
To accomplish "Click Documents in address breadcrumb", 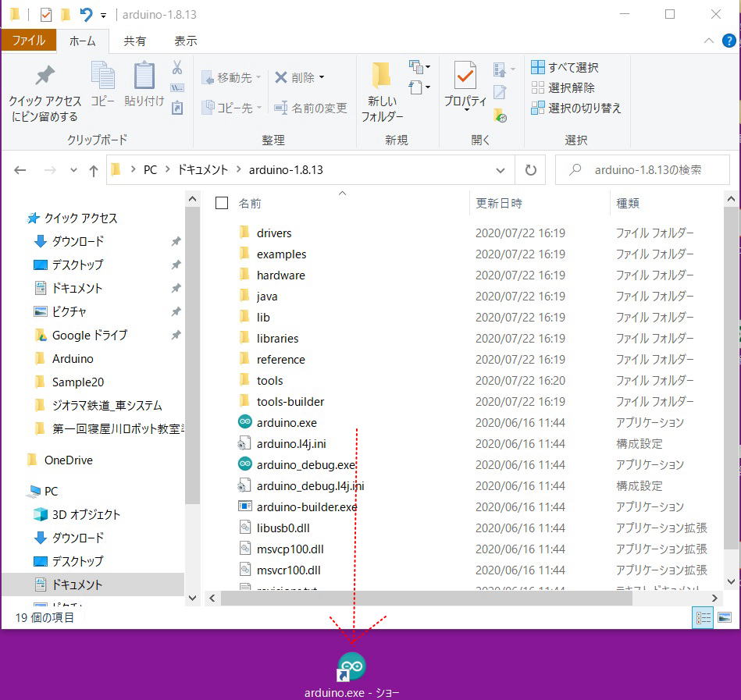I will tap(202, 170).
